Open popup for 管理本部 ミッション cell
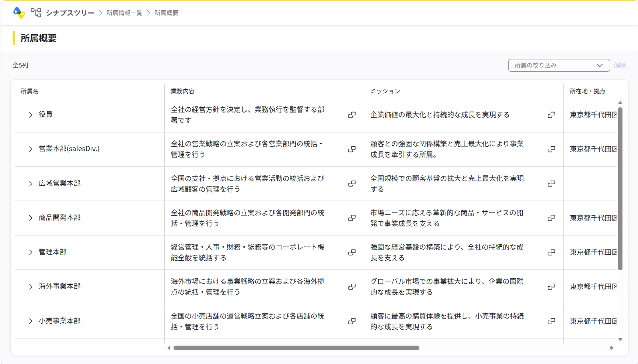638x364 pixels. (551, 252)
